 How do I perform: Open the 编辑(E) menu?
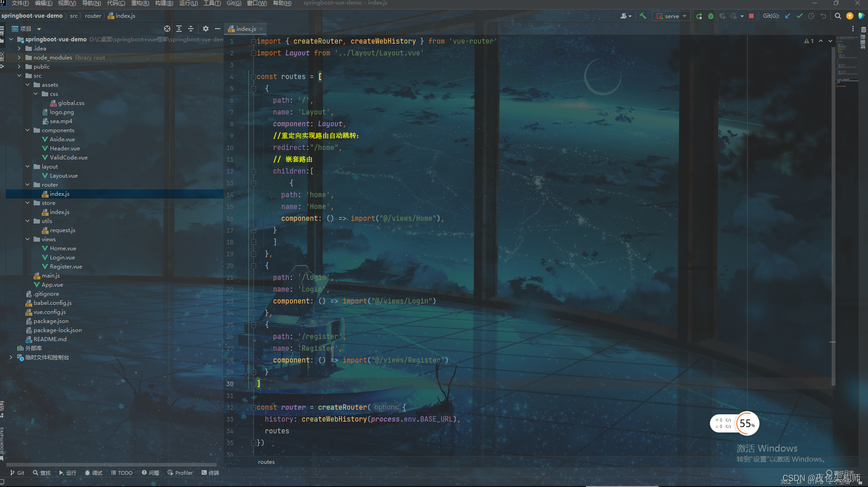click(x=44, y=3)
